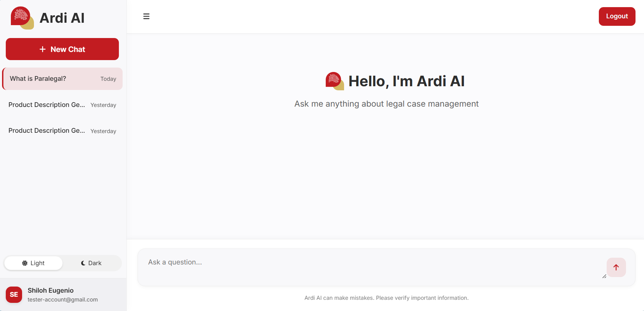Switch to the Dark theme

[x=92, y=263]
